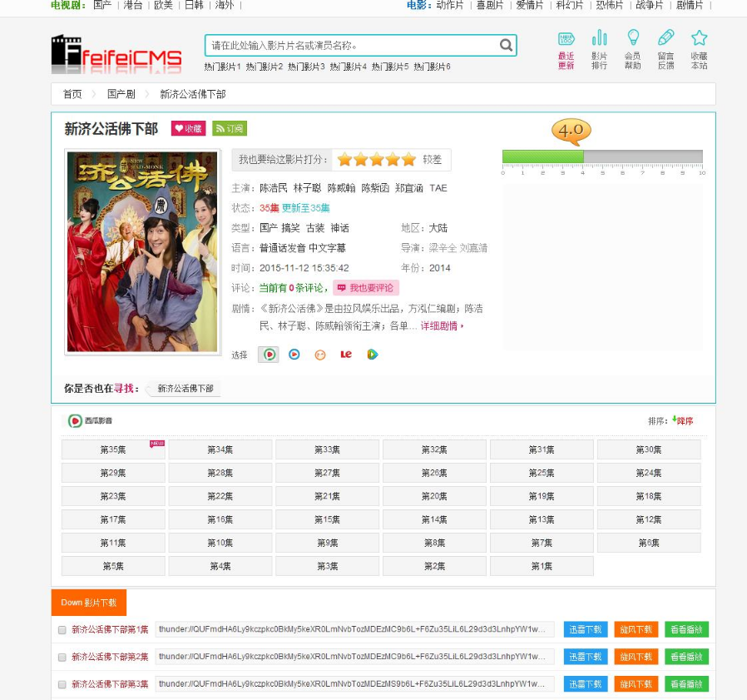
Task: Play episode 第12集
Action: (x=649, y=519)
